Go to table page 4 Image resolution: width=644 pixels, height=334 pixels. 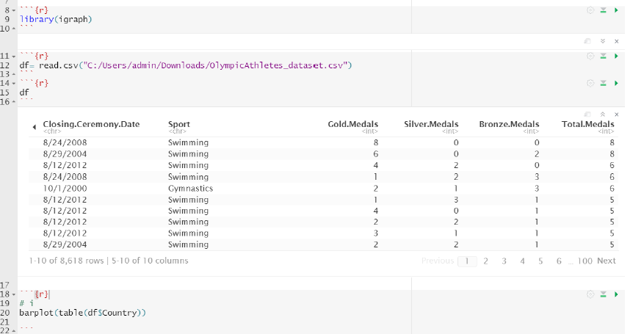[x=522, y=261]
